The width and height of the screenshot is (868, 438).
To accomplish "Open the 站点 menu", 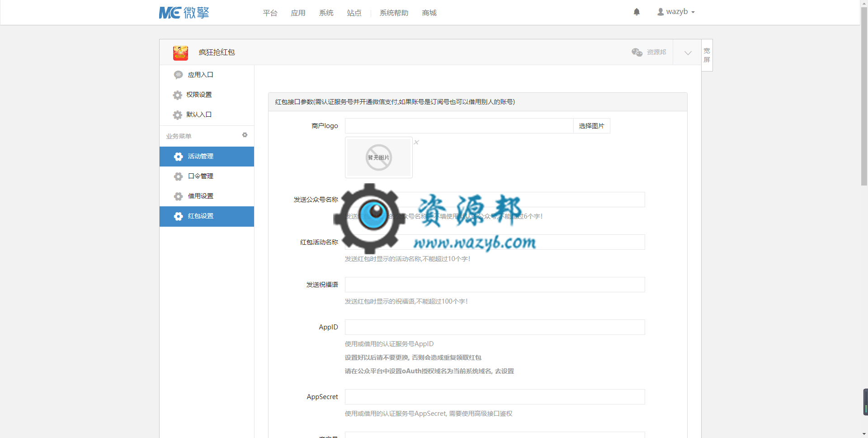I will (x=354, y=13).
